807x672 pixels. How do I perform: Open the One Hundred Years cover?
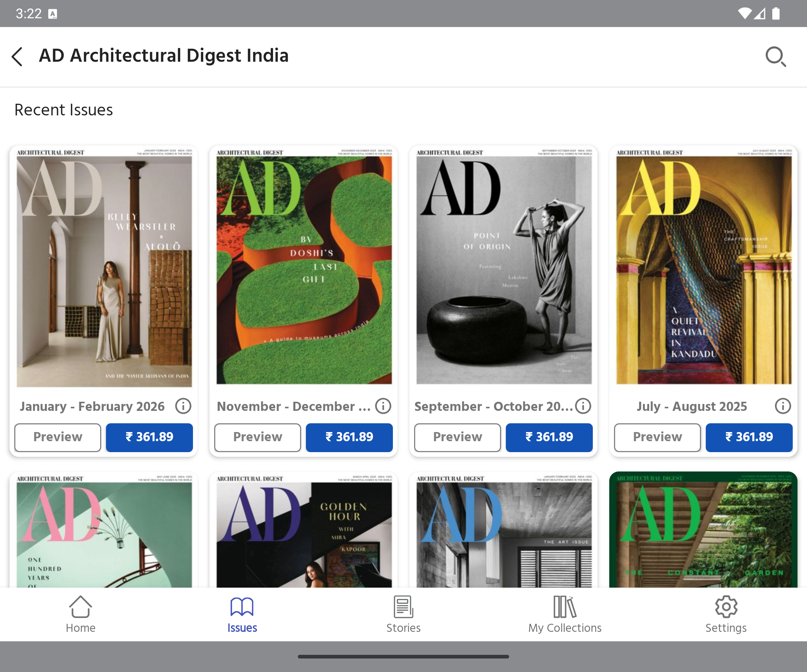pyautogui.click(x=104, y=534)
